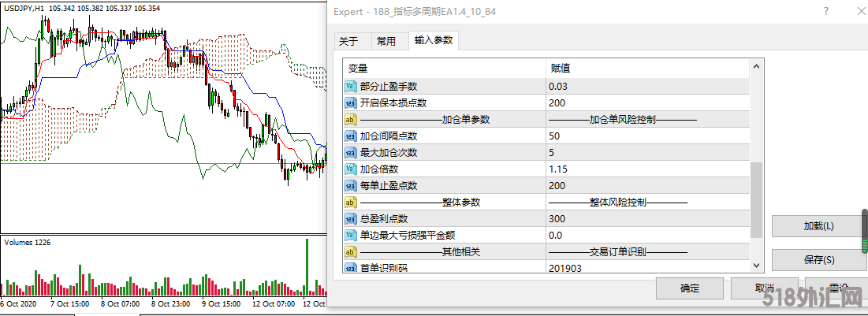Click the icon beside 加仓间隔点数
This screenshot has height=316, width=868.
click(x=351, y=136)
